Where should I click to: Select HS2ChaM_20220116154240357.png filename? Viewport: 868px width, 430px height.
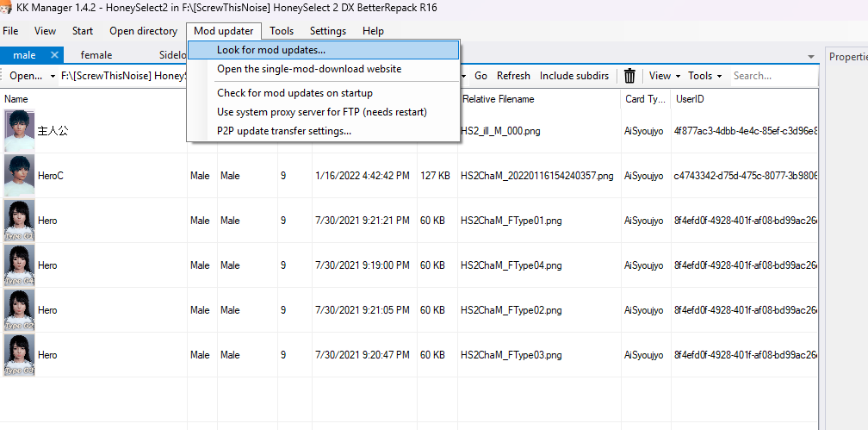537,176
